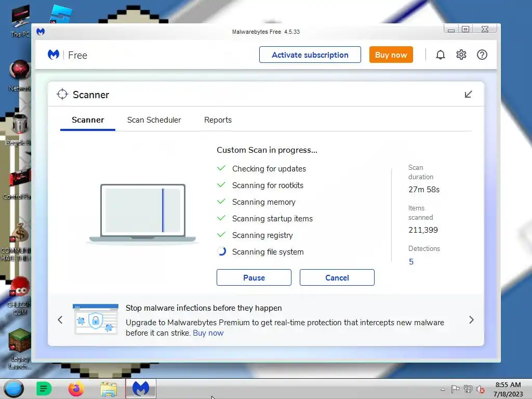The height and width of the screenshot is (399, 532).
Task: Click the Malwarebytes logo next to Free
Action: [x=54, y=55]
